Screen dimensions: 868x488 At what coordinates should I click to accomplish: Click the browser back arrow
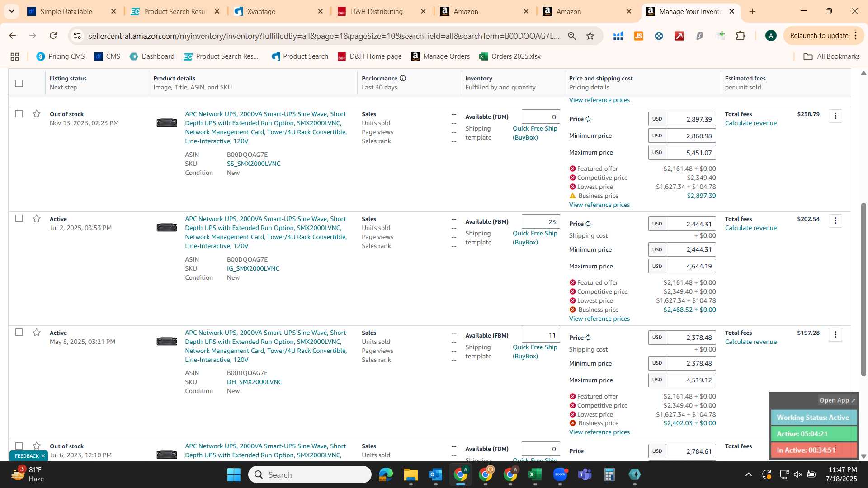pos(13,36)
